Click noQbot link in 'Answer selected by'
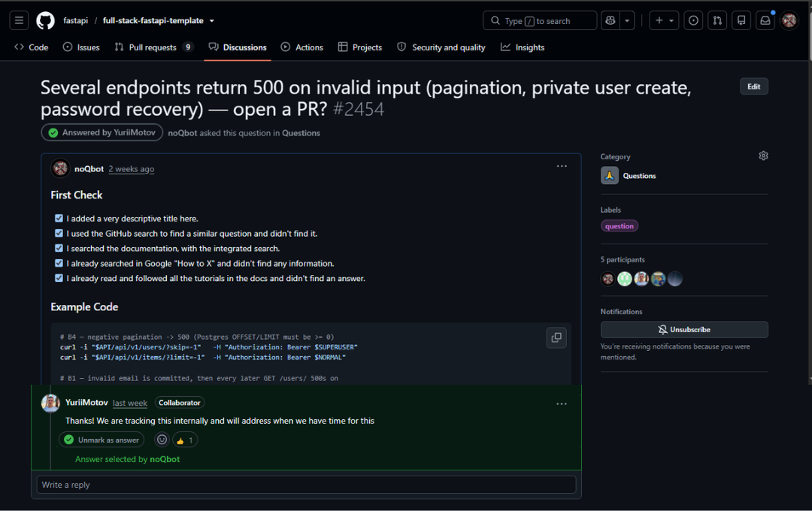812x511 pixels. (165, 459)
